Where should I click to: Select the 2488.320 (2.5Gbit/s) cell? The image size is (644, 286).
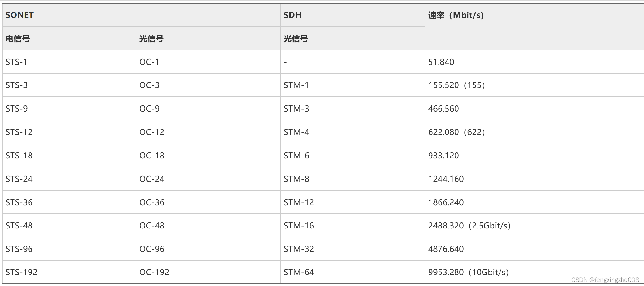coord(469,226)
